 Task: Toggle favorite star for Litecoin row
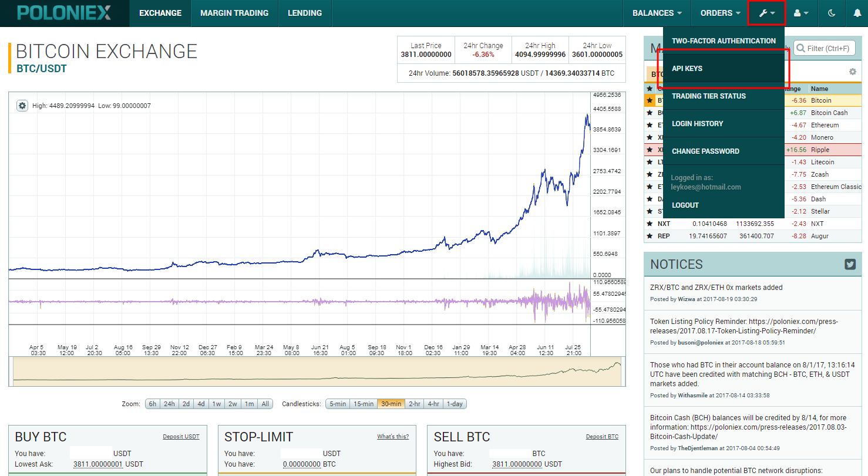coord(650,162)
